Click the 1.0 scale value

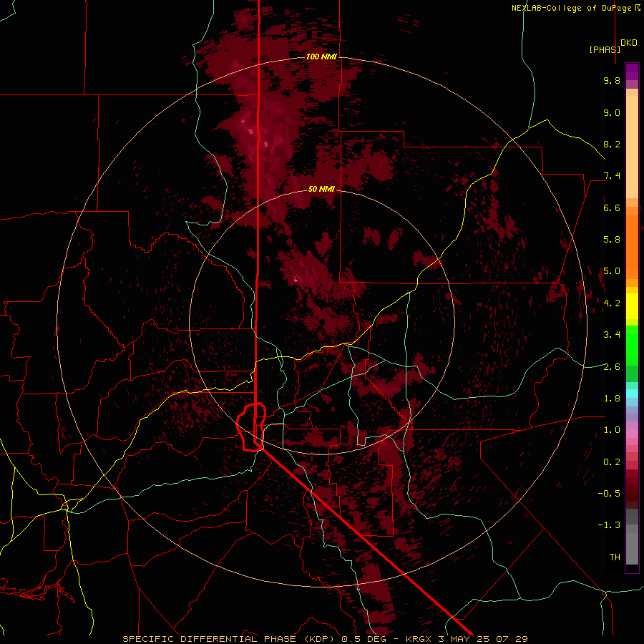tap(612, 430)
